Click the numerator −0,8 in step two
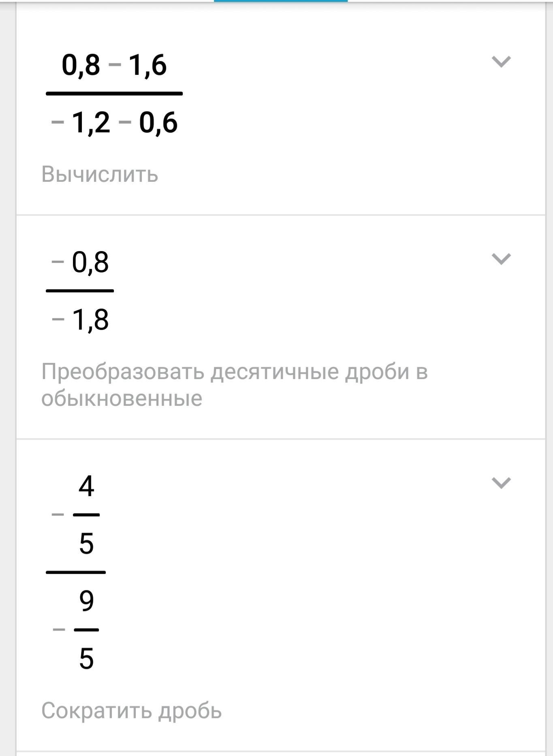Viewport: 553px width, 756px height. [80, 262]
